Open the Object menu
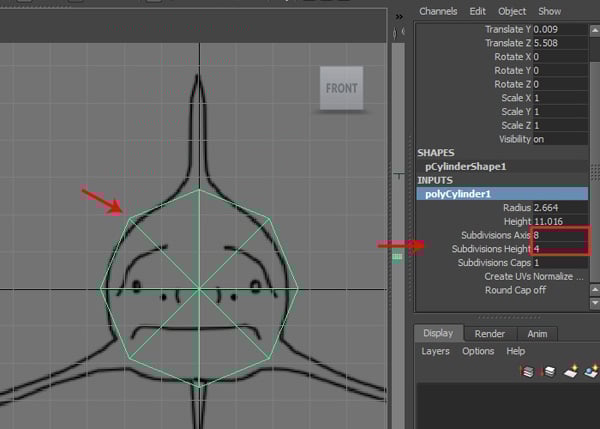 (512, 11)
